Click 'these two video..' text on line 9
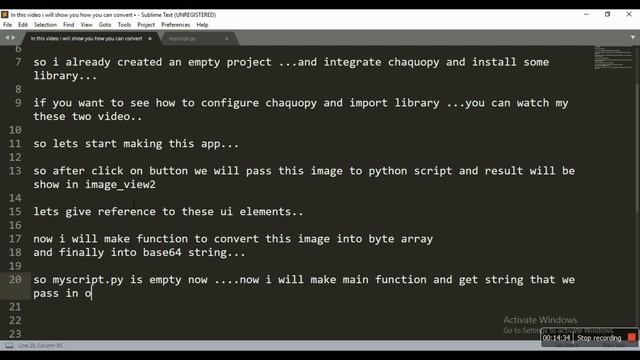640x360 pixels. pos(88,116)
